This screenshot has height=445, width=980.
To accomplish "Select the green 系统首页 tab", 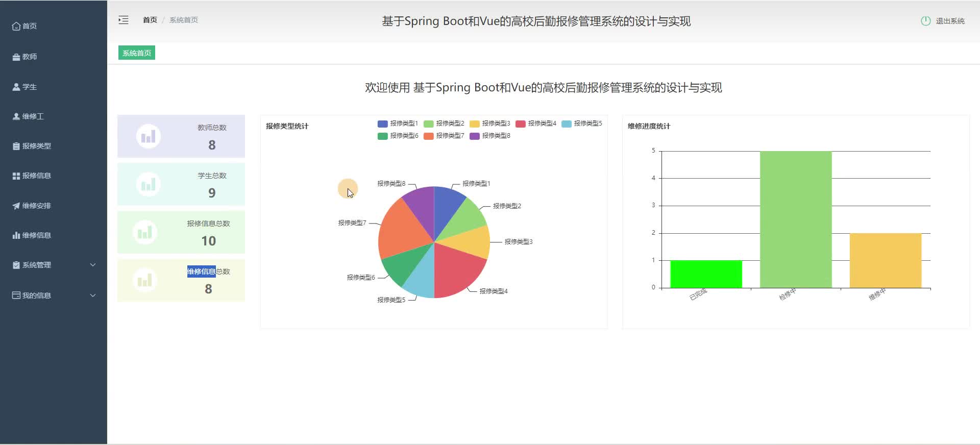I will (x=137, y=53).
